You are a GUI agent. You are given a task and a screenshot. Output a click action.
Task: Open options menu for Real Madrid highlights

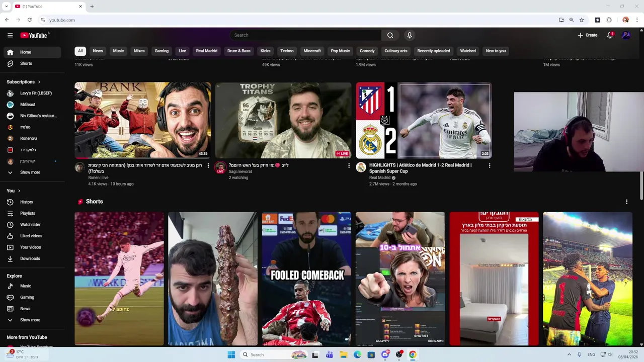[489, 165]
